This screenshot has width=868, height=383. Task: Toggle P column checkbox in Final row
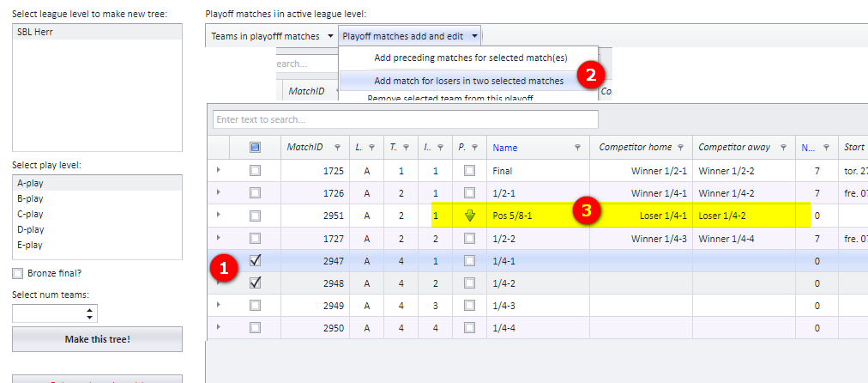(x=469, y=171)
